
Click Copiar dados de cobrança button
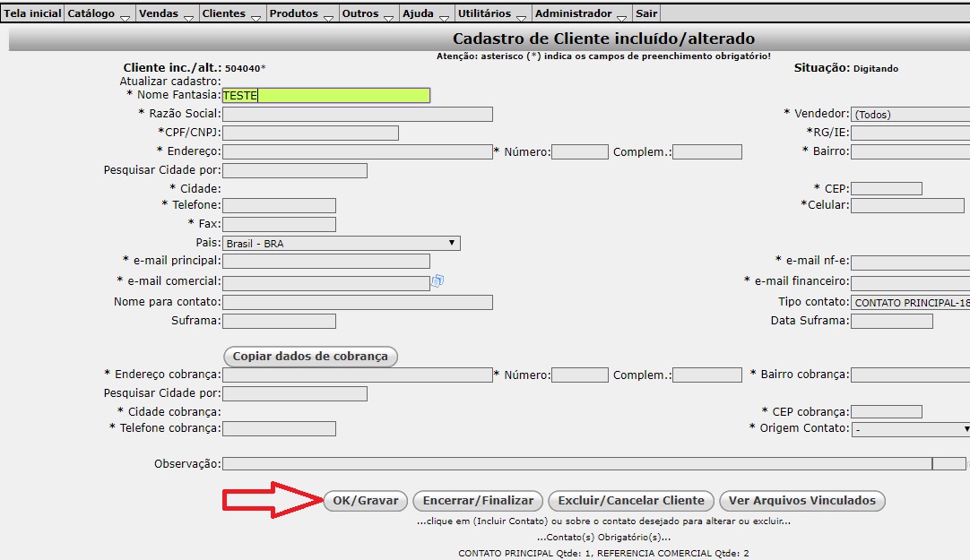tap(310, 357)
